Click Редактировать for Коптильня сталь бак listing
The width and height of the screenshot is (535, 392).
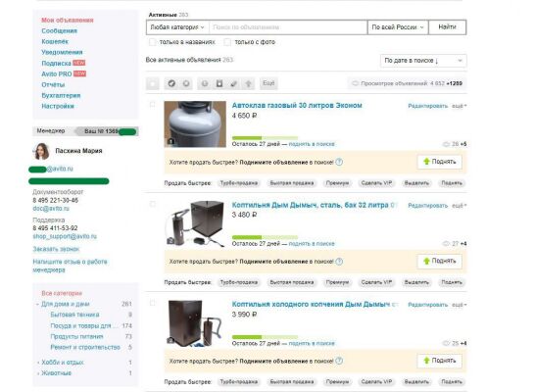point(428,206)
